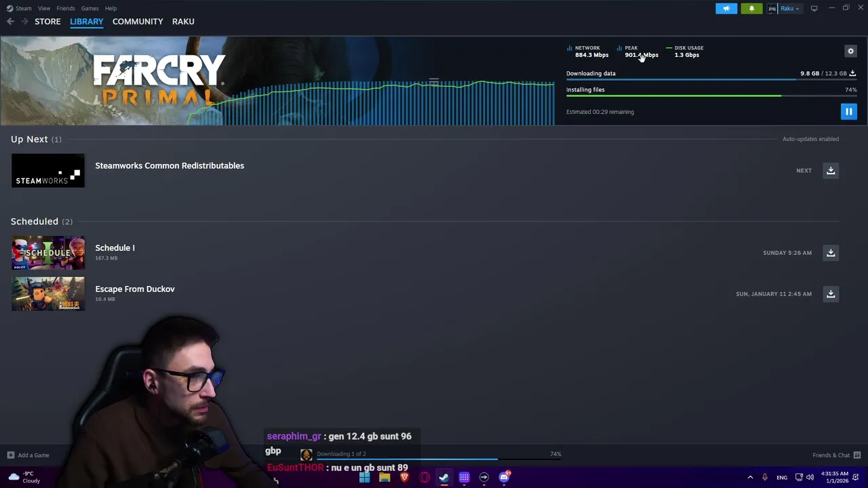The height and width of the screenshot is (488, 868).
Task: Click the NETWORK speed stat
Action: [x=588, y=52]
